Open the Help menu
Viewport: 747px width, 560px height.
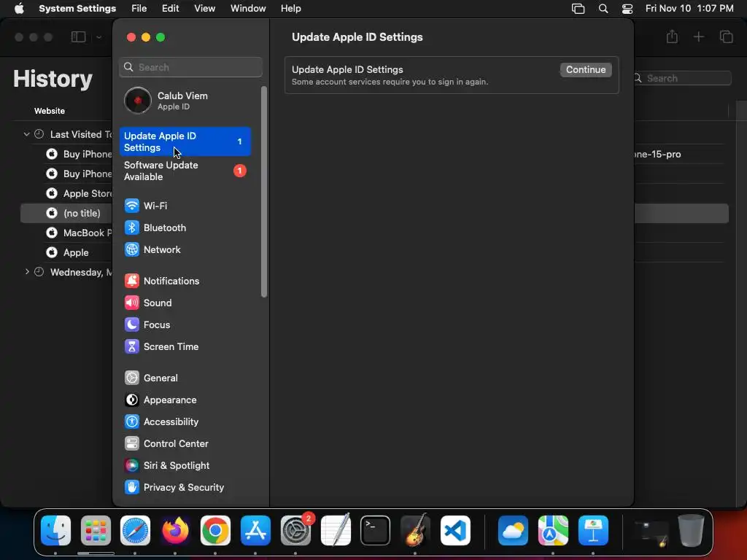click(x=290, y=9)
